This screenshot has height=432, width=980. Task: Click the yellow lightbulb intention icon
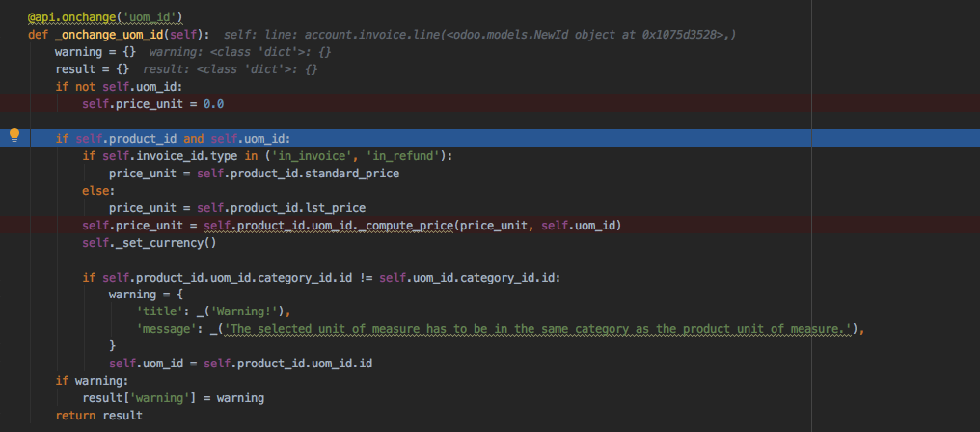tap(14, 136)
